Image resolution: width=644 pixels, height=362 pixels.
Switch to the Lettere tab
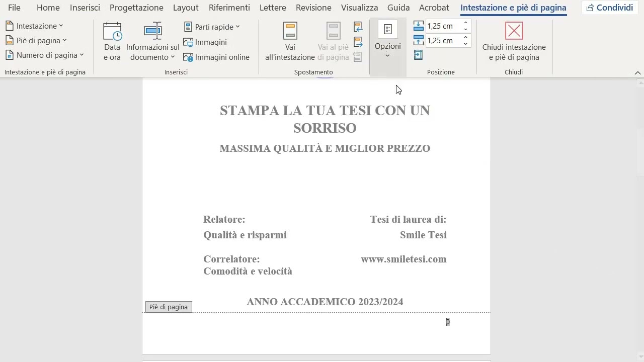273,8
